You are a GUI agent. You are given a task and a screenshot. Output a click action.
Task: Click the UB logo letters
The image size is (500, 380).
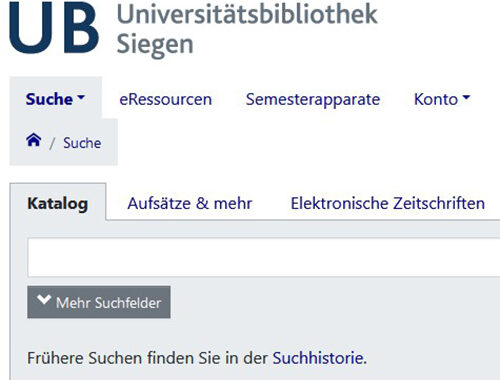click(x=54, y=28)
